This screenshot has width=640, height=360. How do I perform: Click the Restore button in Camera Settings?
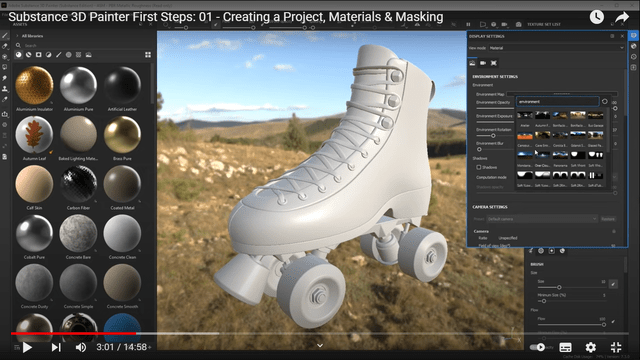(x=608, y=219)
